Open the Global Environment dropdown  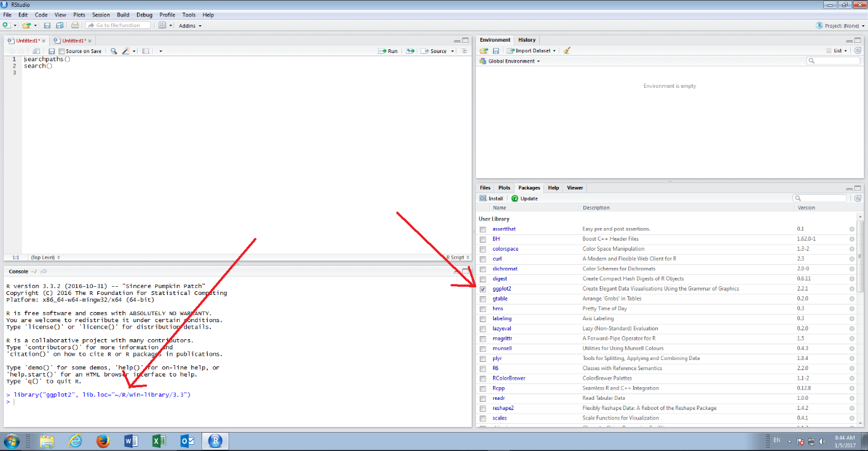[x=510, y=61]
